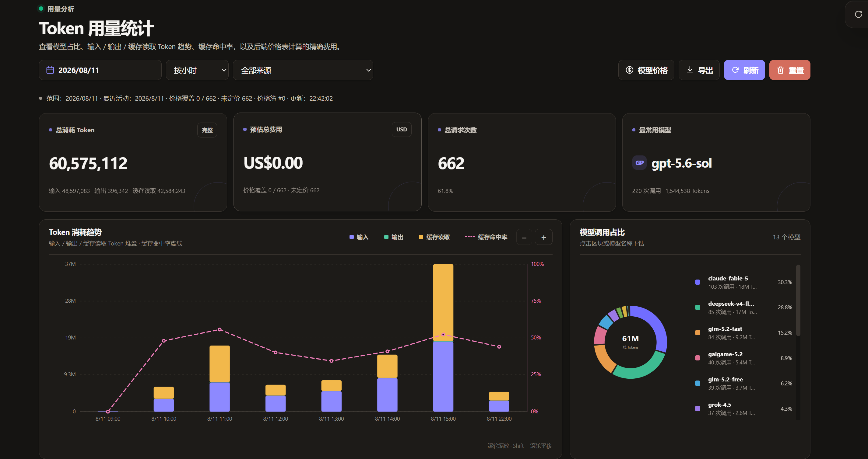This screenshot has height=459, width=868.
Task: Click the trash icon on 重置 button
Action: pyautogui.click(x=780, y=70)
